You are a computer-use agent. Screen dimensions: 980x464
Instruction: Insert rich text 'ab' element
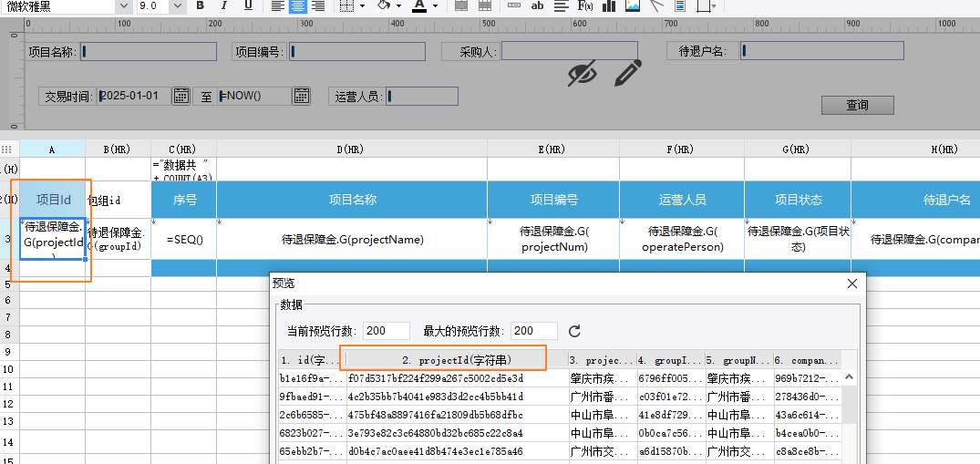537,5
